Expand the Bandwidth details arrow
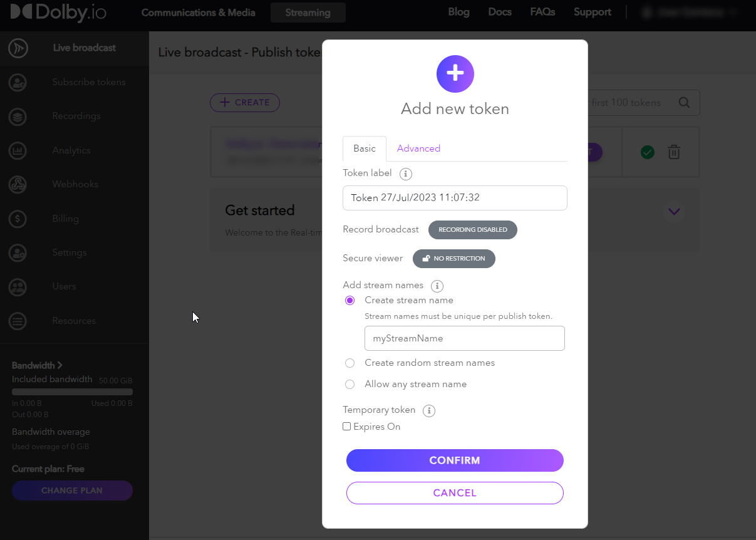The width and height of the screenshot is (756, 540). [60, 365]
